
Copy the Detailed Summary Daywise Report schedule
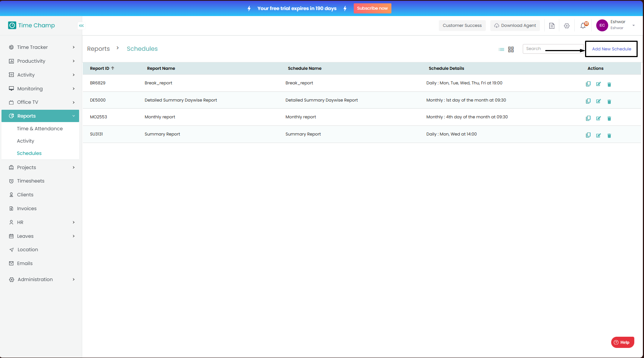coord(588,101)
